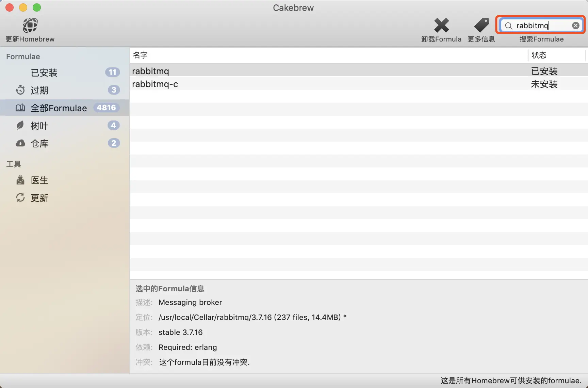
Task: Click the Formulae sidebar section header
Action: click(23, 56)
